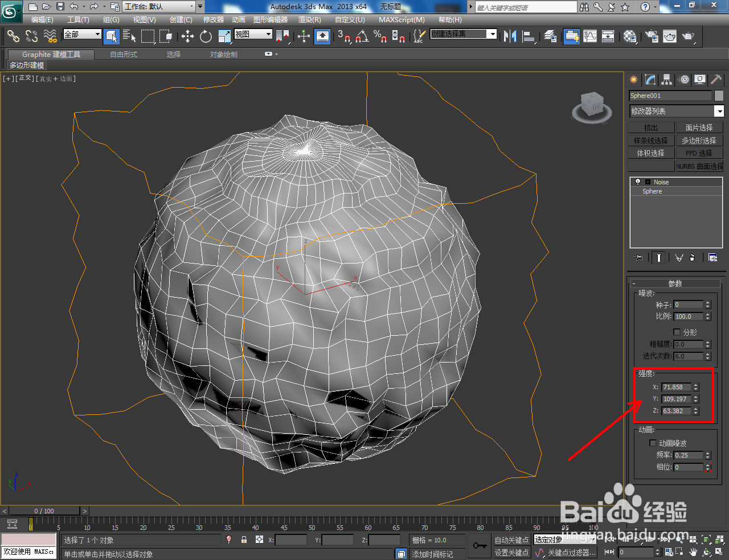Image resolution: width=729 pixels, height=560 pixels.
Task: Toggle the Angle Snap icon
Action: point(362,36)
